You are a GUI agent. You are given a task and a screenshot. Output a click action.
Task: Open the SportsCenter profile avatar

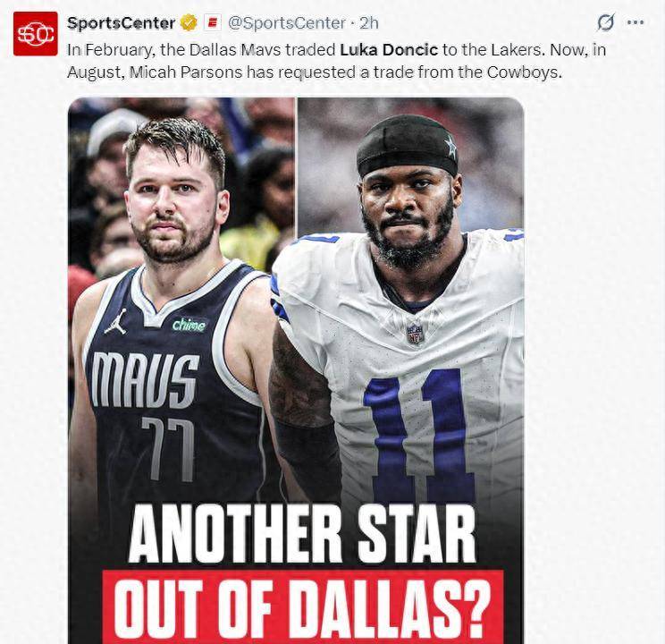pyautogui.click(x=35, y=34)
